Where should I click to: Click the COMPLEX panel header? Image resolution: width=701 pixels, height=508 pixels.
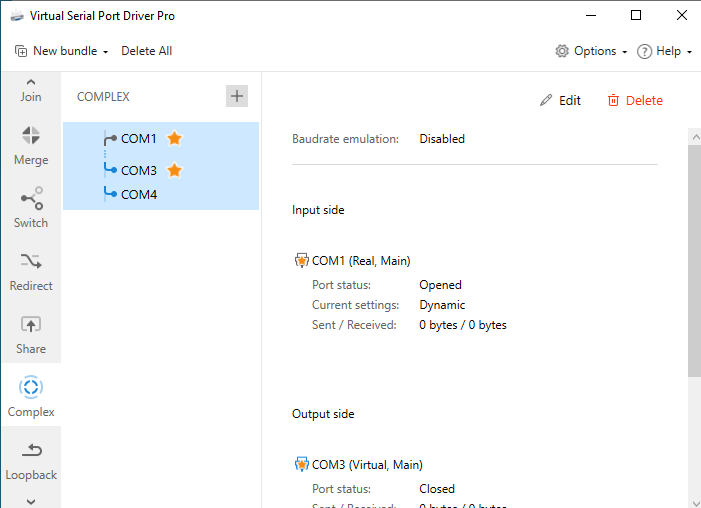tap(103, 97)
